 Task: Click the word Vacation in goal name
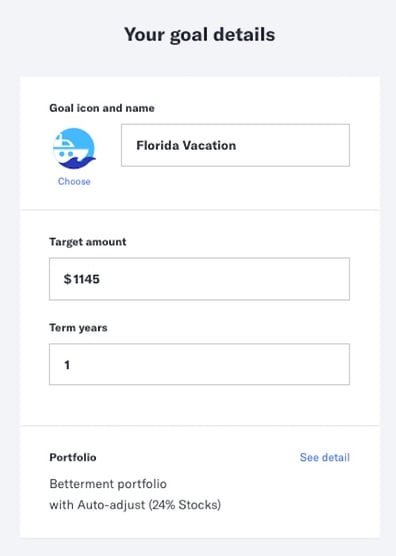coord(209,145)
